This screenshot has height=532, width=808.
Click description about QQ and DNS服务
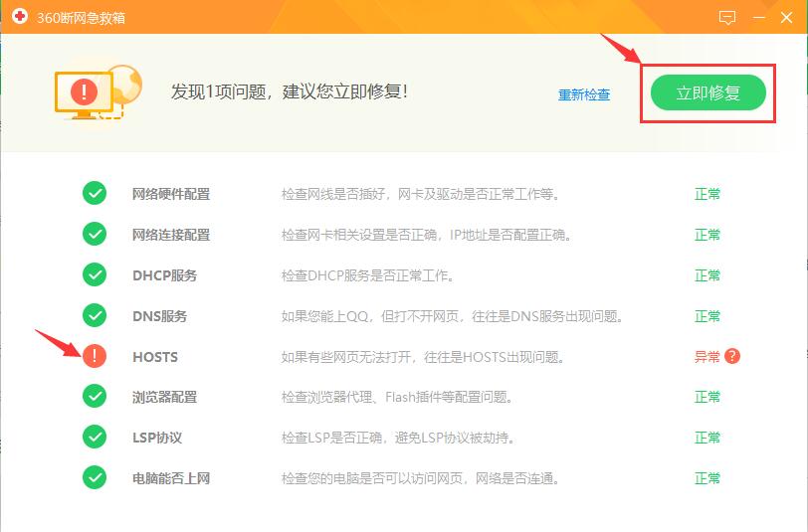(x=452, y=316)
